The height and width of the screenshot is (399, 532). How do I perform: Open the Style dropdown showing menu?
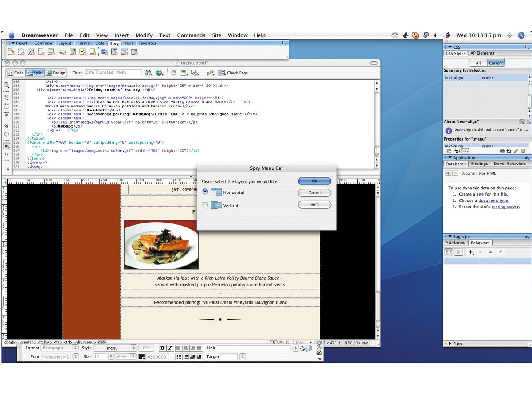click(115, 348)
